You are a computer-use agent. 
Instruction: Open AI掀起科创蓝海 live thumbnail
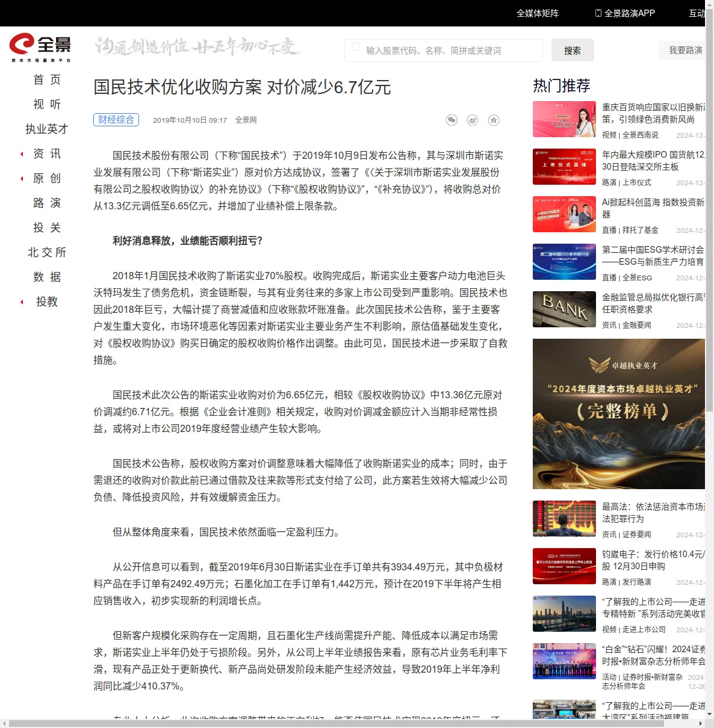pyautogui.click(x=564, y=214)
